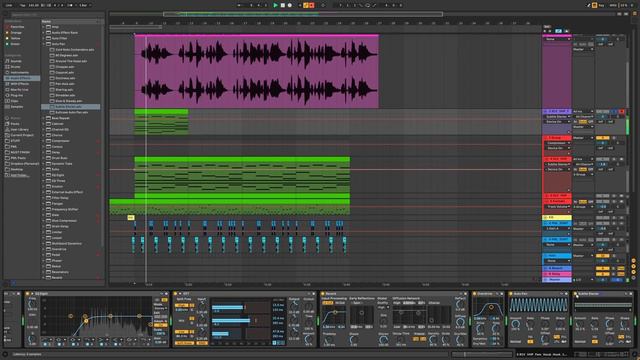Click the Subtle Stereo device save preset icon
The height and width of the screenshot is (360, 640).
tap(631, 294)
